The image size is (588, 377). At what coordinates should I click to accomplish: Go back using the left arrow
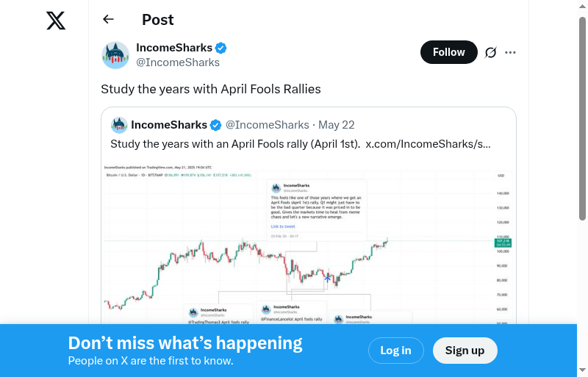click(x=109, y=20)
